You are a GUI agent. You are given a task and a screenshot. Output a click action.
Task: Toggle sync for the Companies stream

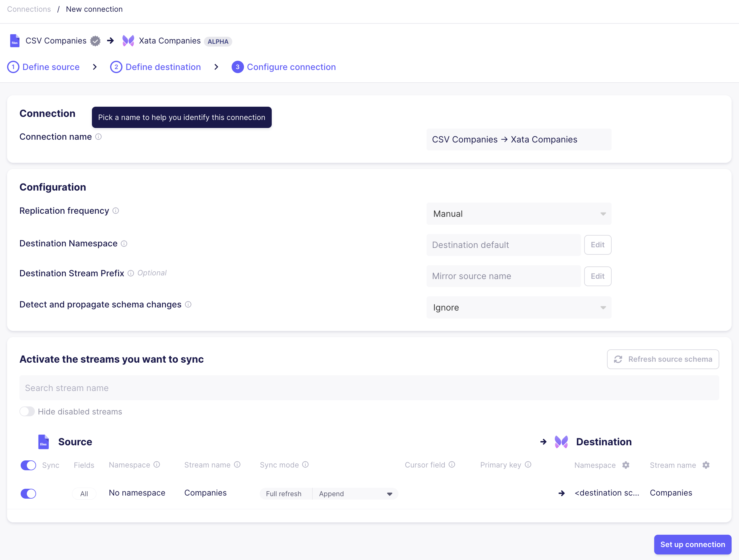click(28, 494)
